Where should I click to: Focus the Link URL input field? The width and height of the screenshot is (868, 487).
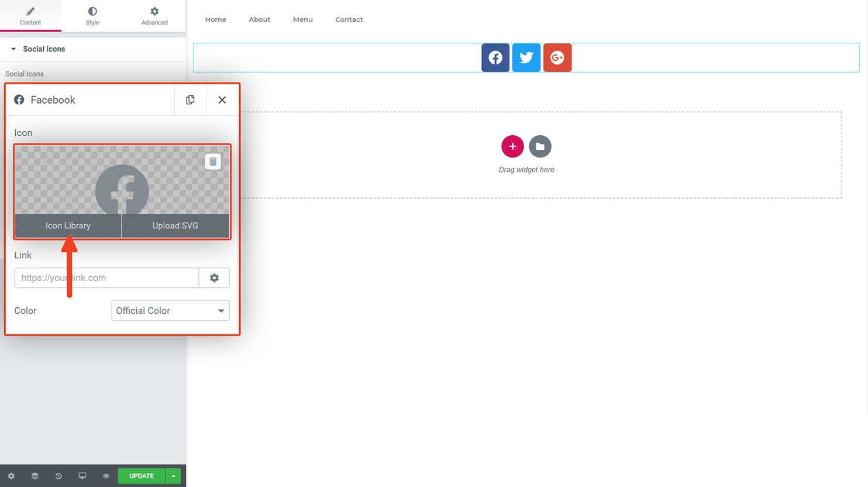pyautogui.click(x=106, y=278)
